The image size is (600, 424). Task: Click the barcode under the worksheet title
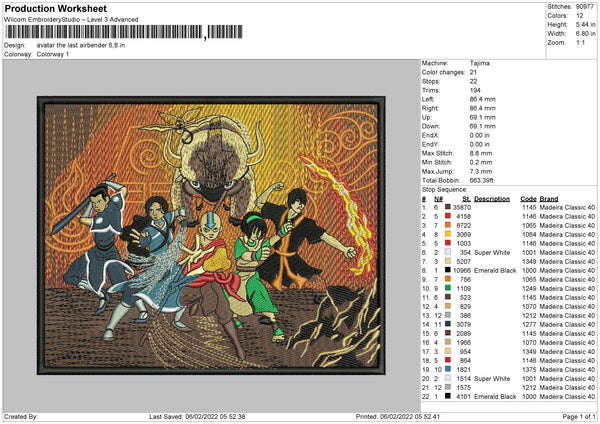point(123,32)
